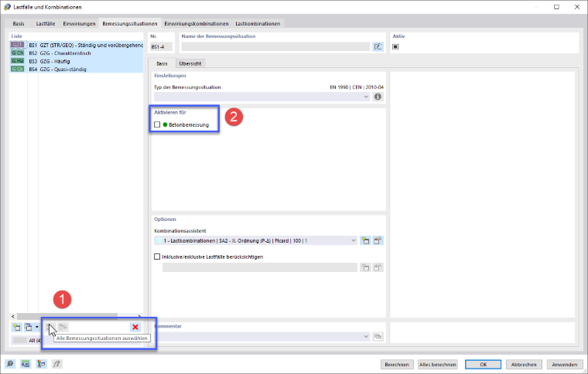Enable the Betonbemessung checkbox
Screen dimensions: 588x374
coord(157,124)
